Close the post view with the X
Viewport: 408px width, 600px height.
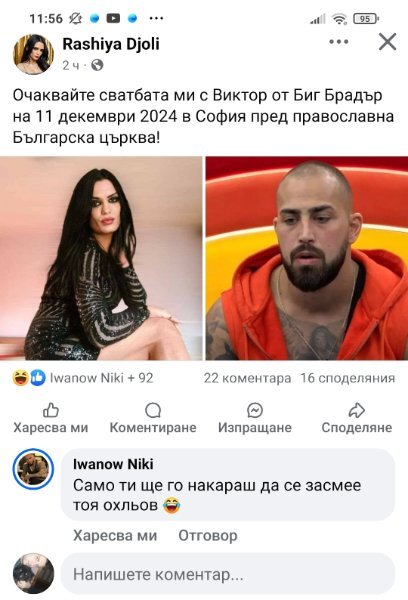click(387, 42)
